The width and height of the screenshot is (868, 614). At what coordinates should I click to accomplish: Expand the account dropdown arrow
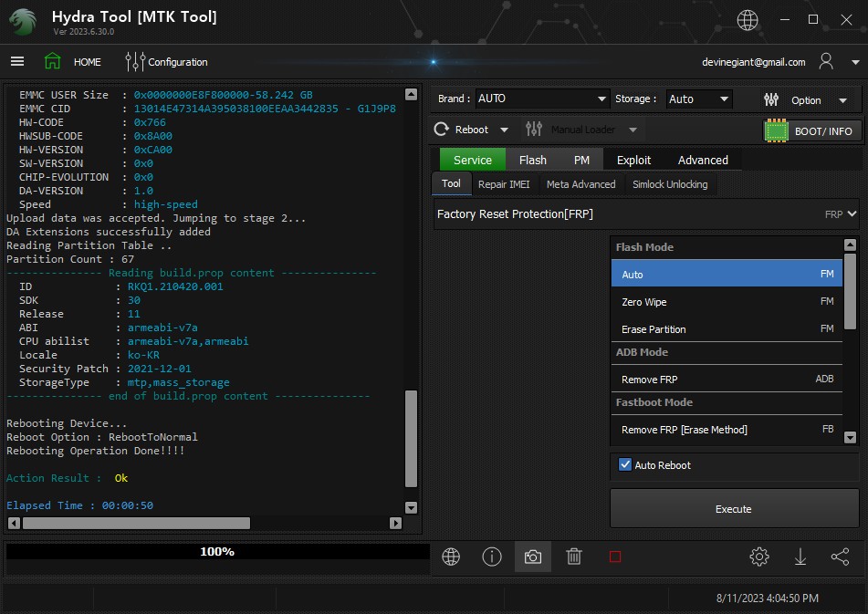855,63
